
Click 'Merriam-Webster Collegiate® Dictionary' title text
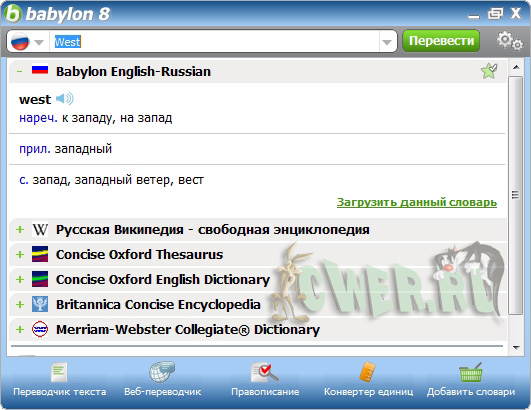coord(188,329)
